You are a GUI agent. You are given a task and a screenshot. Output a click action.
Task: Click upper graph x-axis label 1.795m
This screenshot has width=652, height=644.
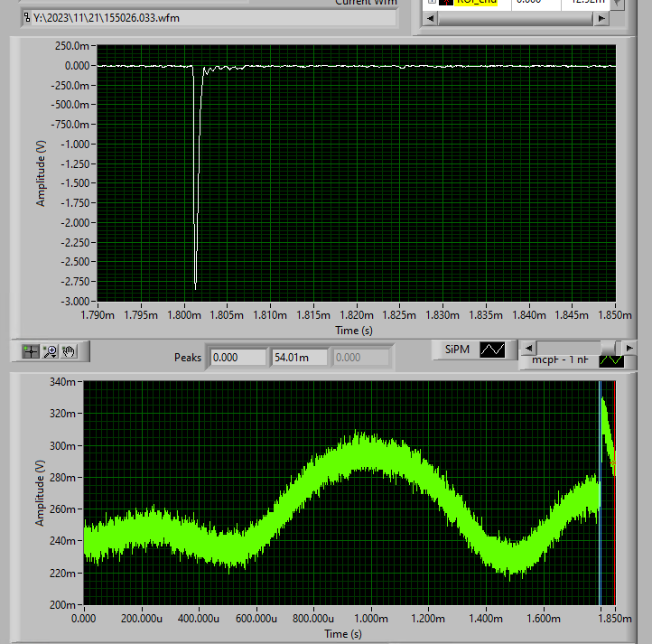tap(141, 315)
